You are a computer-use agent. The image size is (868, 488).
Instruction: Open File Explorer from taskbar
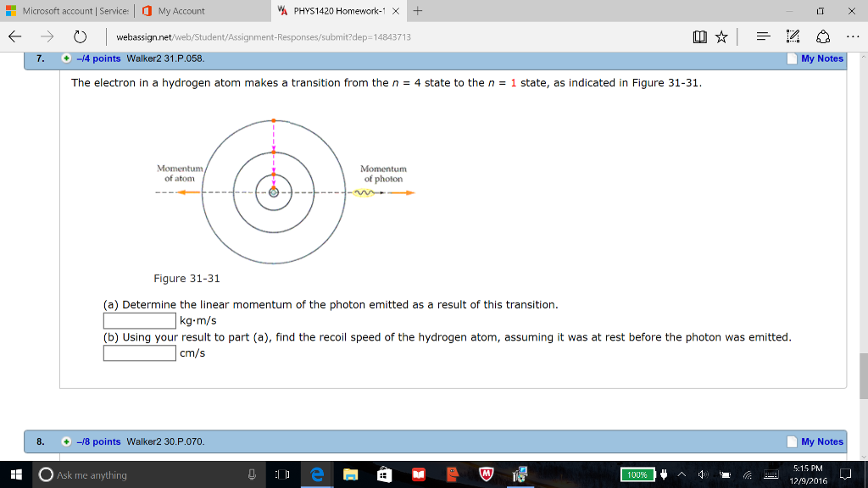point(350,474)
